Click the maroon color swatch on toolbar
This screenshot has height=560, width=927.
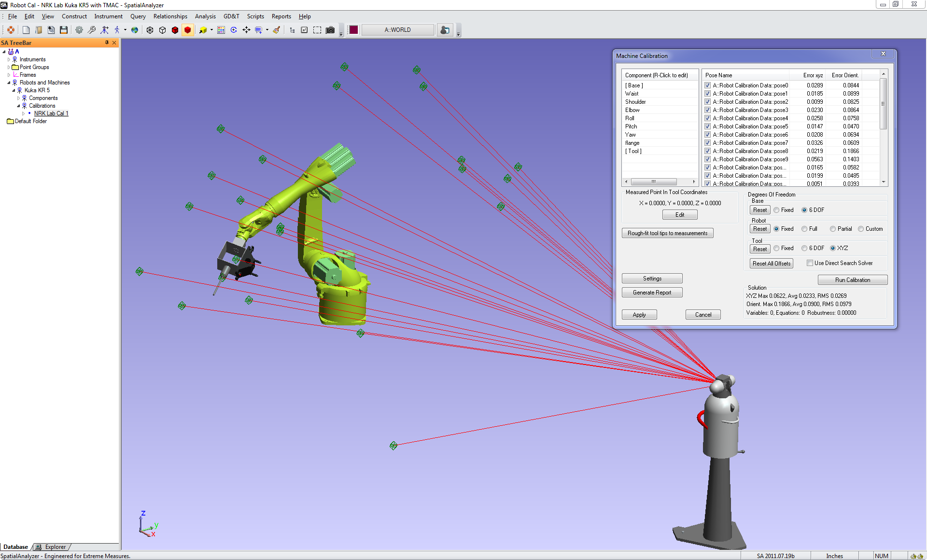[353, 30]
